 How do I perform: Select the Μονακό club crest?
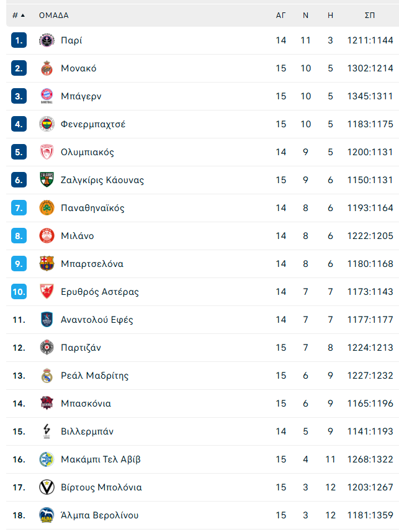click(x=47, y=68)
